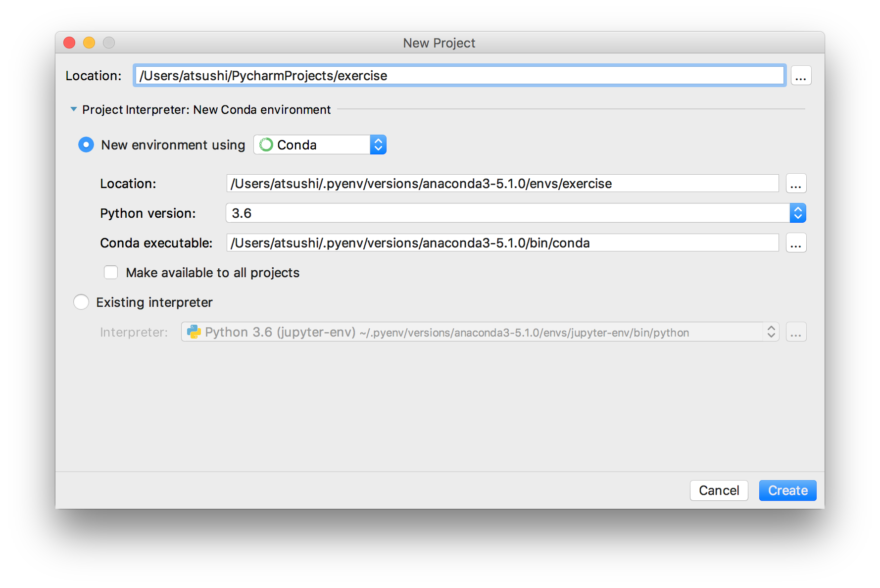Open the browse dialog for project Location

801,75
